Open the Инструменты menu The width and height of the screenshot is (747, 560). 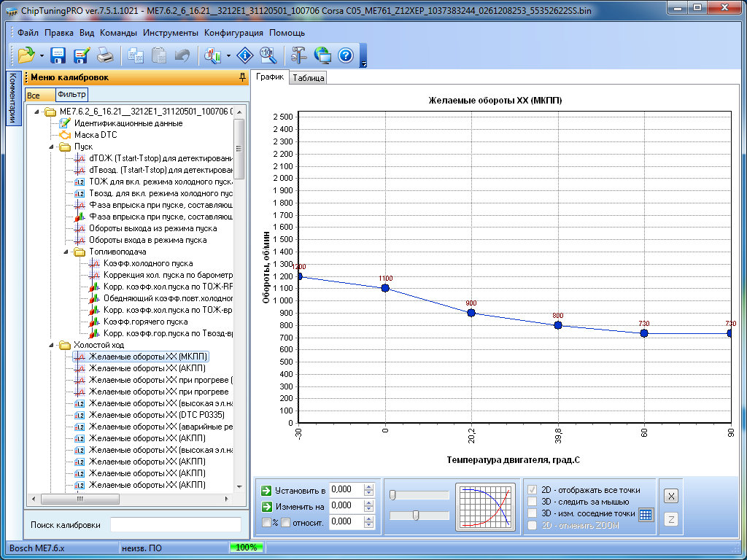(x=170, y=33)
